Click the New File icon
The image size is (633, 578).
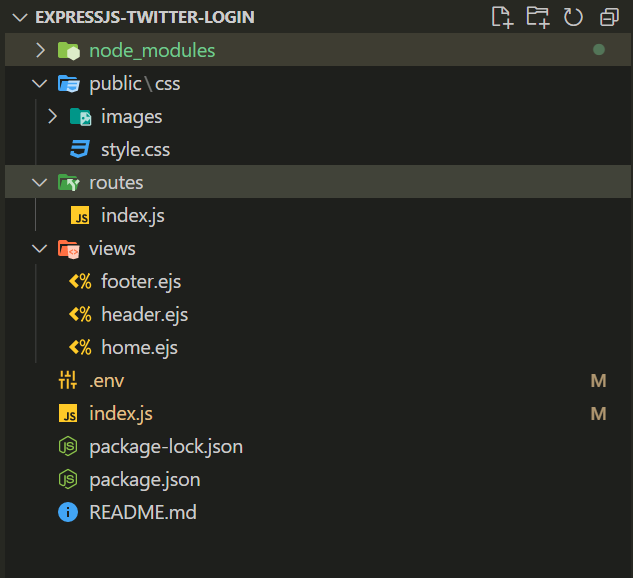(x=503, y=17)
